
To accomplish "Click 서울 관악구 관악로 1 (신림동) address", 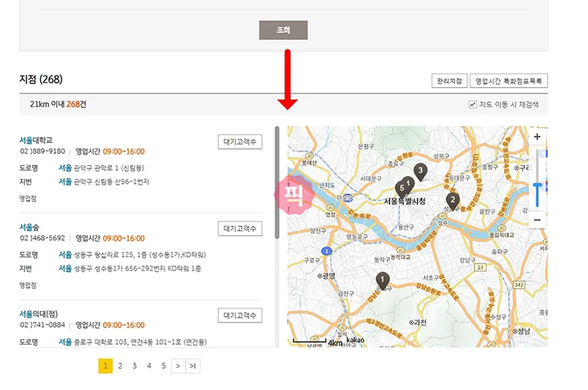I will pyautogui.click(x=101, y=168).
